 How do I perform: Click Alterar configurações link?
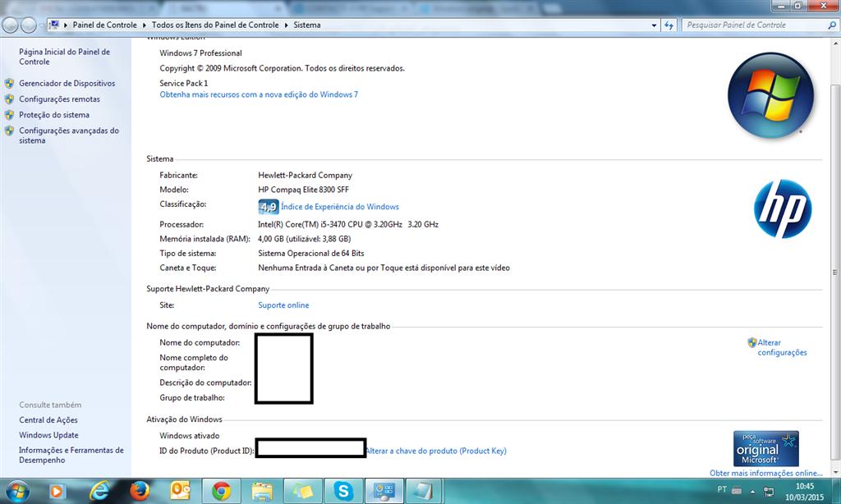pos(781,347)
